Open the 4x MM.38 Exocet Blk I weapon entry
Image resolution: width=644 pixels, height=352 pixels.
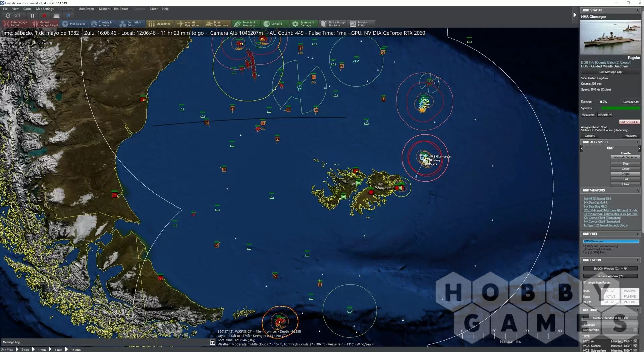tap(597, 199)
